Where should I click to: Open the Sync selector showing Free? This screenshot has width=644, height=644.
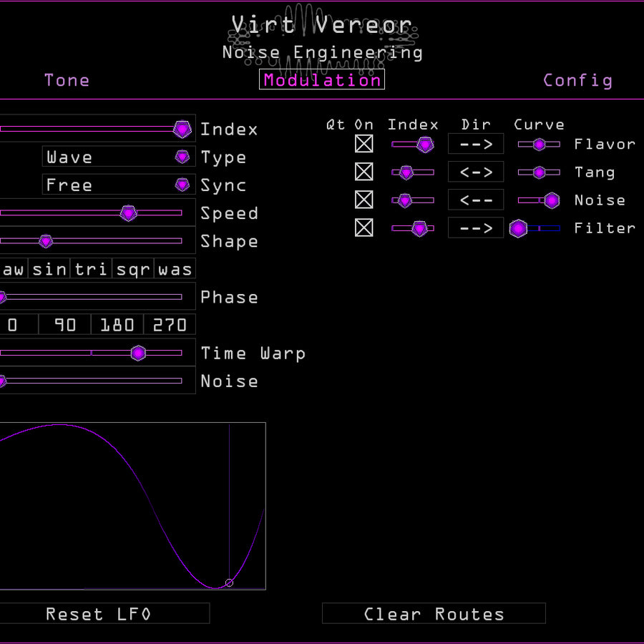118,185
